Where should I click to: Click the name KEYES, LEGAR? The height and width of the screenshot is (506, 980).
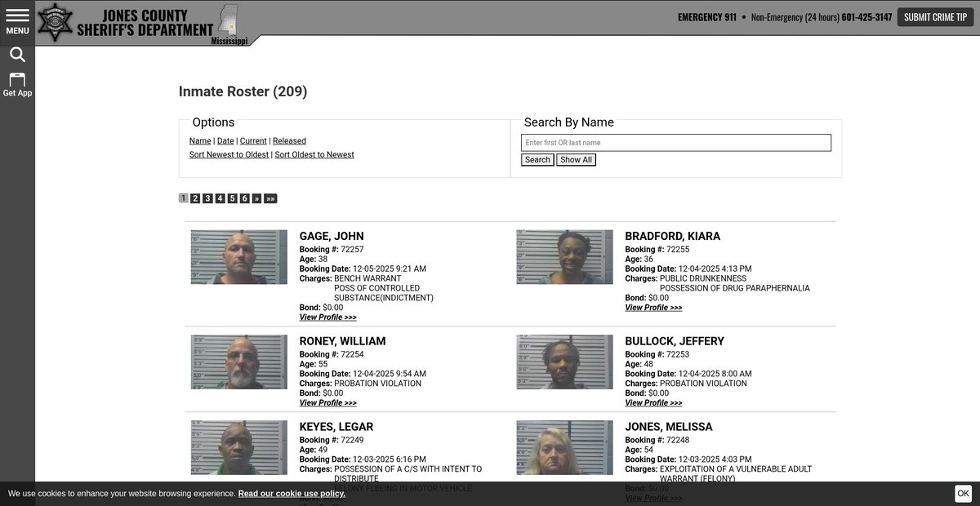pos(336,427)
